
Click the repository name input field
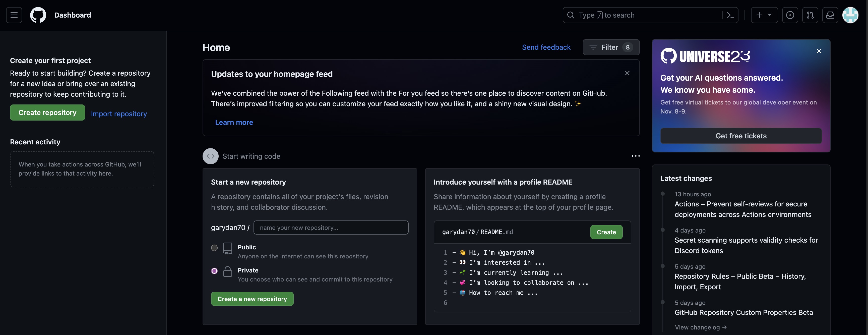pyautogui.click(x=331, y=228)
